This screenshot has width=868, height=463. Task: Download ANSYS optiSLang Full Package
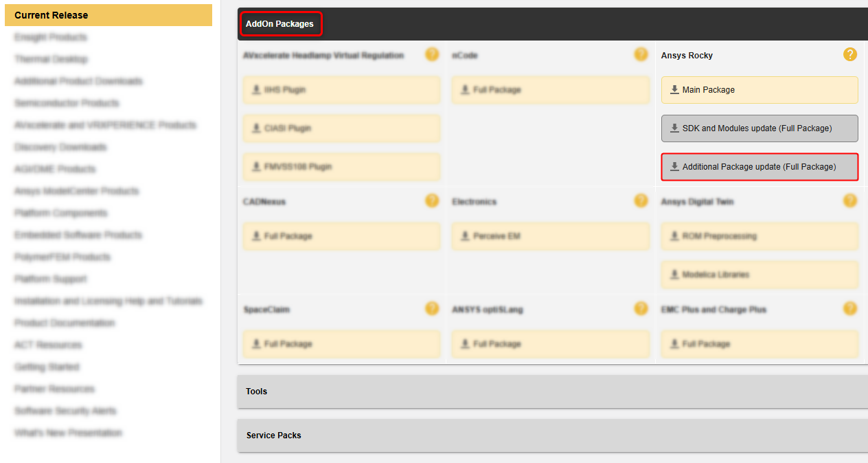tap(550, 344)
